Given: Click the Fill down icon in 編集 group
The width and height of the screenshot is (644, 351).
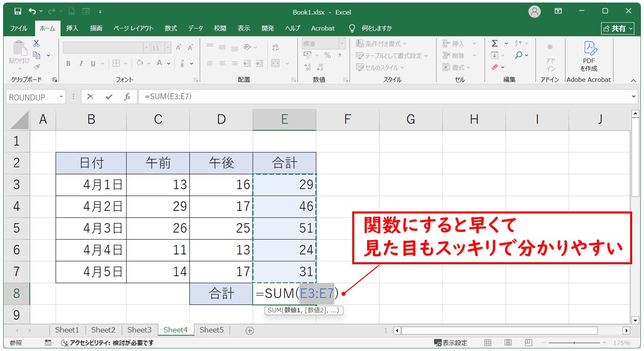Looking at the screenshot, I should tap(495, 55).
